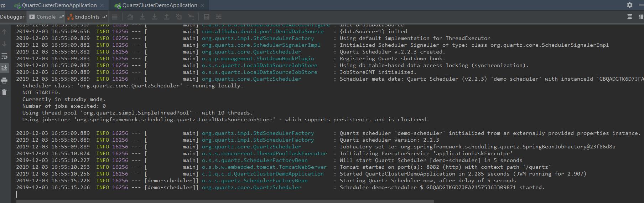Click the Drop Frame icon
Screen dimensions: 644x203
(x=179, y=17)
